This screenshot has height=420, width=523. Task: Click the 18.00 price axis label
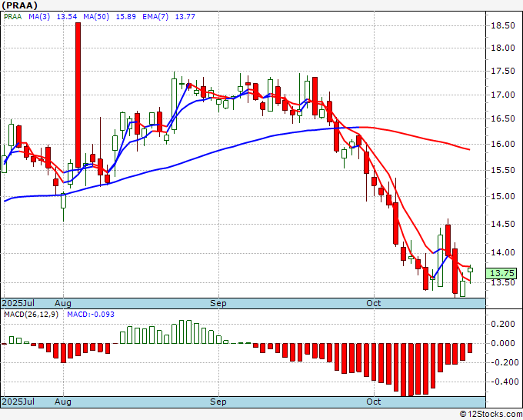point(503,48)
